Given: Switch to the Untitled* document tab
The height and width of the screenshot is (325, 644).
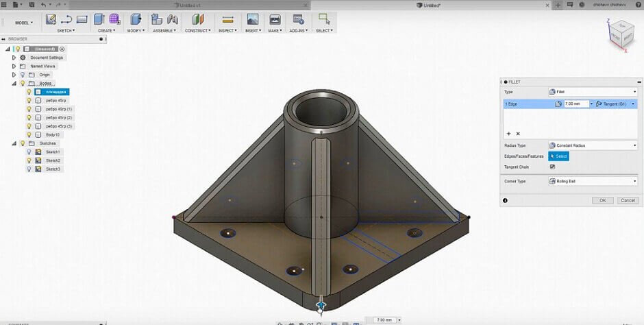Looking at the screenshot, I should (x=432, y=5).
